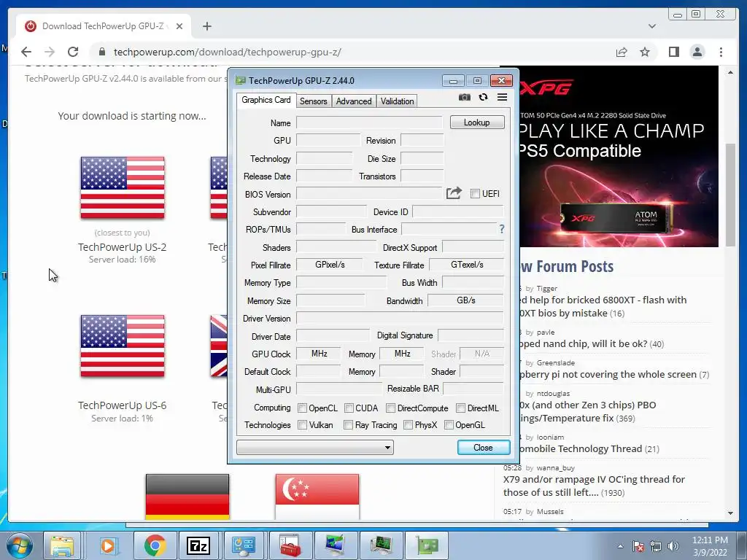Click the page scroll-up arrow
Image resolution: width=747 pixels, height=560 pixels.
click(730, 72)
